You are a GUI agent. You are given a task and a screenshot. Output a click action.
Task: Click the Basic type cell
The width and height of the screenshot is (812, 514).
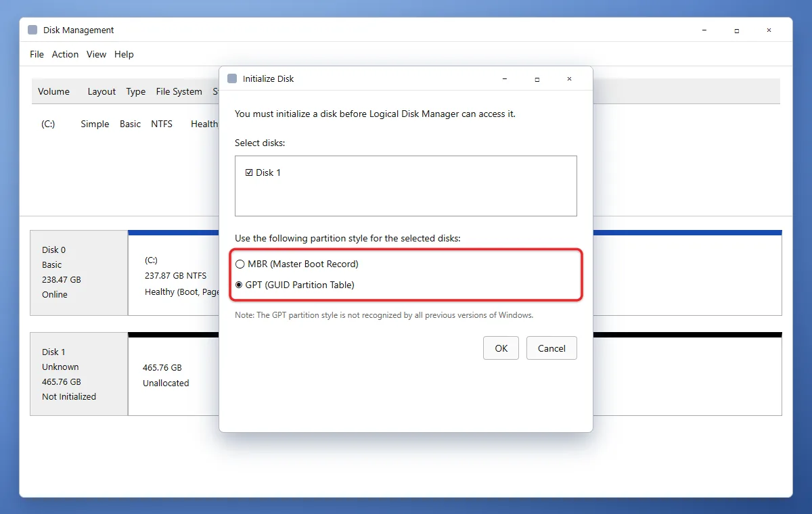pos(130,124)
